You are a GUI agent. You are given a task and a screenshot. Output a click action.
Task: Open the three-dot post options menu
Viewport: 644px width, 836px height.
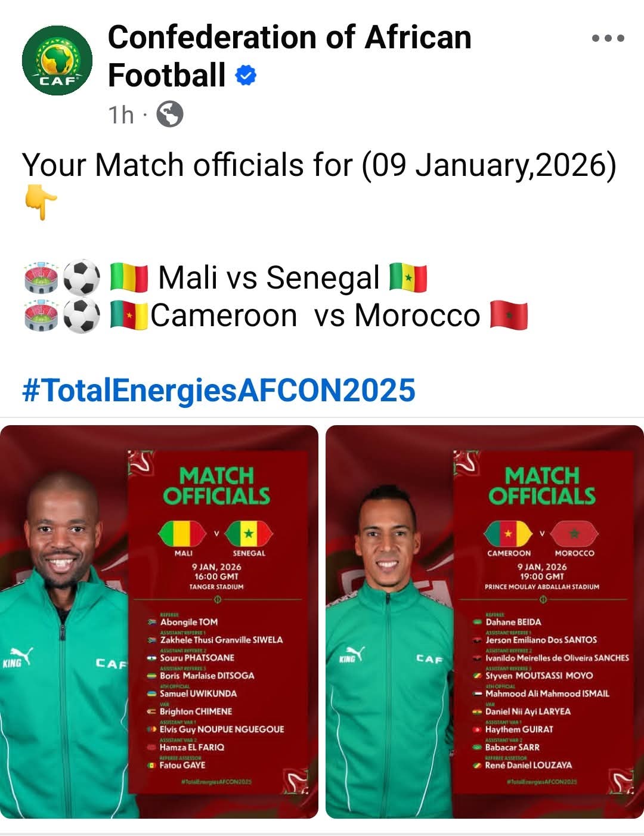pyautogui.click(x=608, y=38)
